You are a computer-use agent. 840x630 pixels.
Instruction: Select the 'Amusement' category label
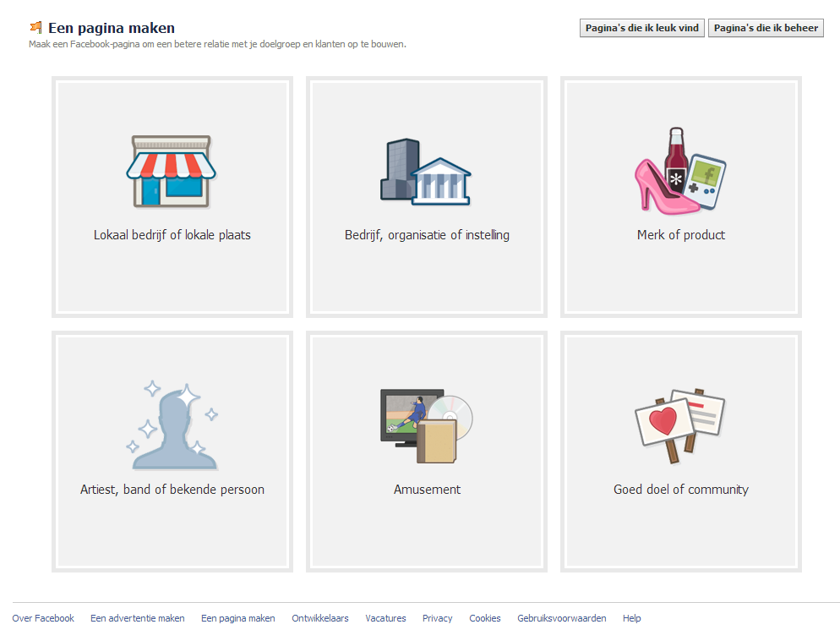point(427,490)
